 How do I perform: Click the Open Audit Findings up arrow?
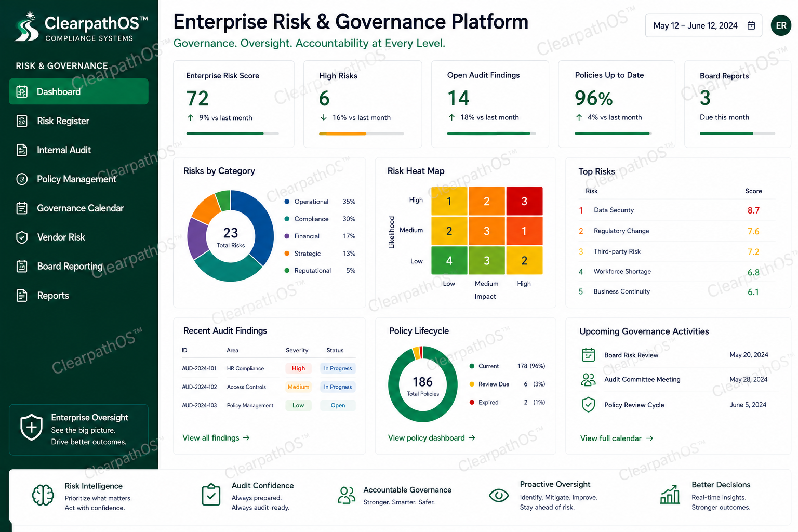coord(451,117)
